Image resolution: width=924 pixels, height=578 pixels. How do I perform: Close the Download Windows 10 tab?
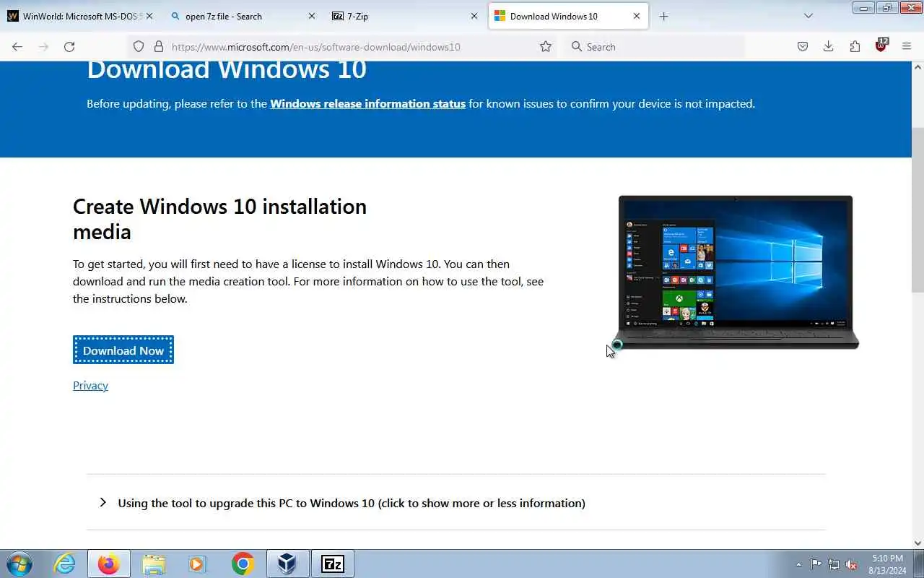(637, 16)
